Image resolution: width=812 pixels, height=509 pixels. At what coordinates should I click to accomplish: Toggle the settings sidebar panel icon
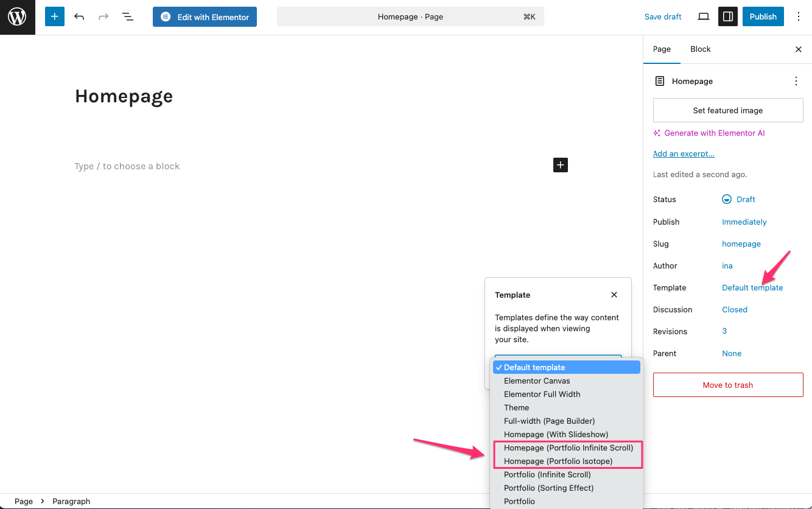point(727,16)
